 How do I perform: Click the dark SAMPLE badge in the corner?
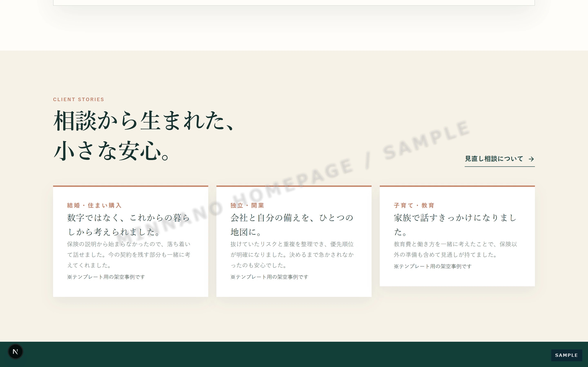[566, 355]
